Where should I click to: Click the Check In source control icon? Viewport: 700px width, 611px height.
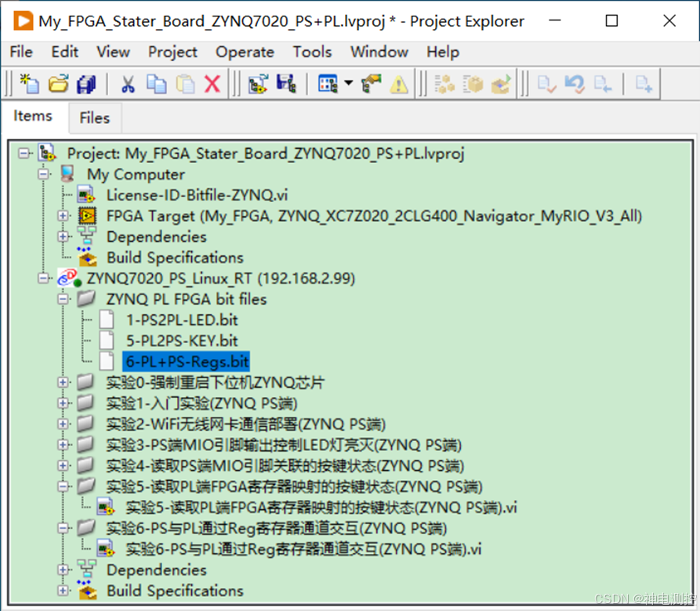(x=546, y=83)
